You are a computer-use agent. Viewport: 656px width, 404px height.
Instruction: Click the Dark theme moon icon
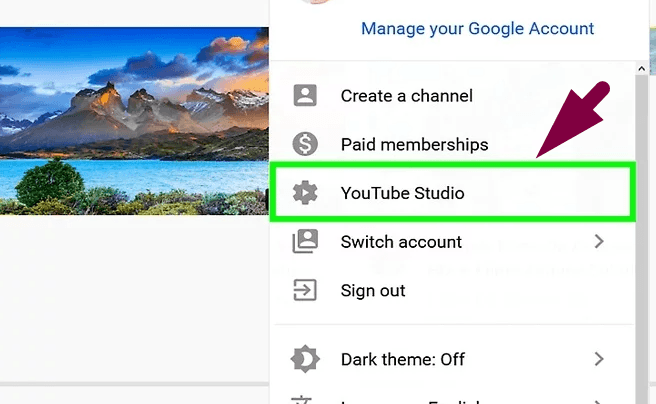(x=305, y=359)
